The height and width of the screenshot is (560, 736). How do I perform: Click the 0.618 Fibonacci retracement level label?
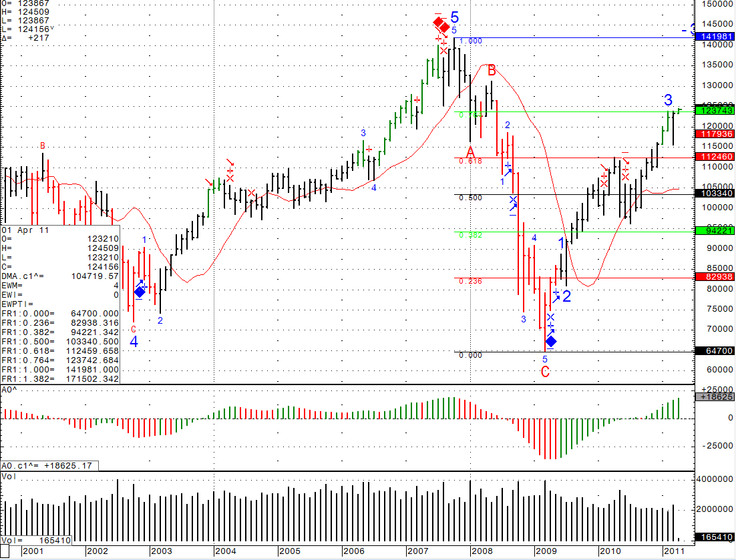click(470, 162)
